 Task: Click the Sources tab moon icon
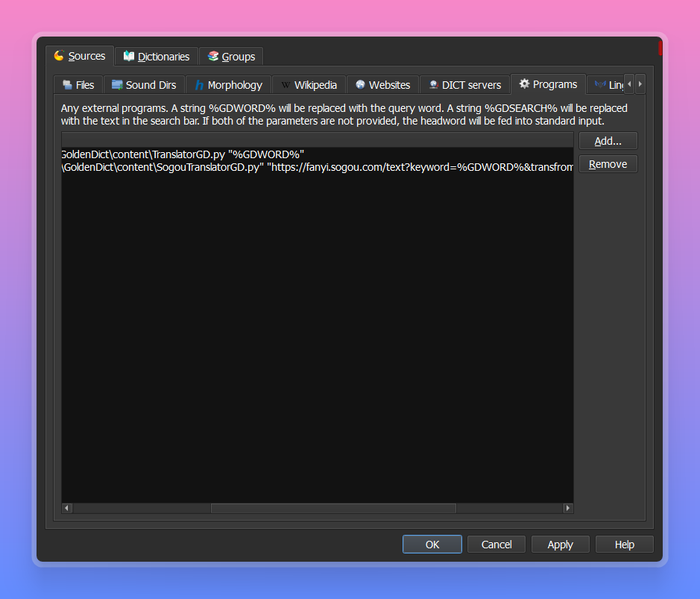coord(59,55)
